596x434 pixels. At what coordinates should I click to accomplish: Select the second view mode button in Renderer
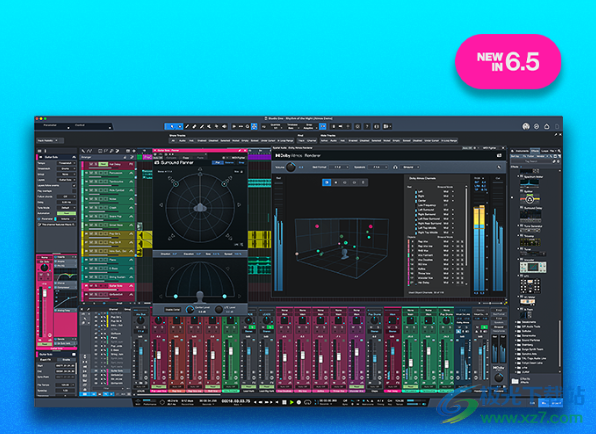(x=336, y=182)
